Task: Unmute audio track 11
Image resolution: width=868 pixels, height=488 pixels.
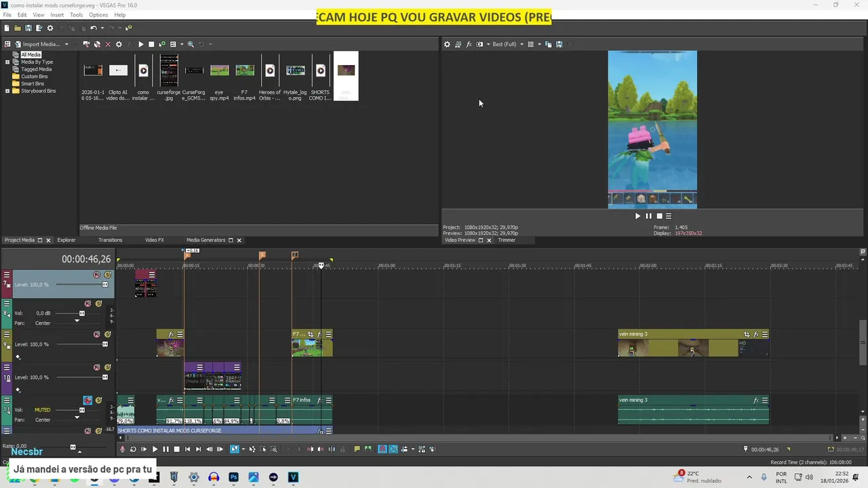Action: click(x=87, y=401)
